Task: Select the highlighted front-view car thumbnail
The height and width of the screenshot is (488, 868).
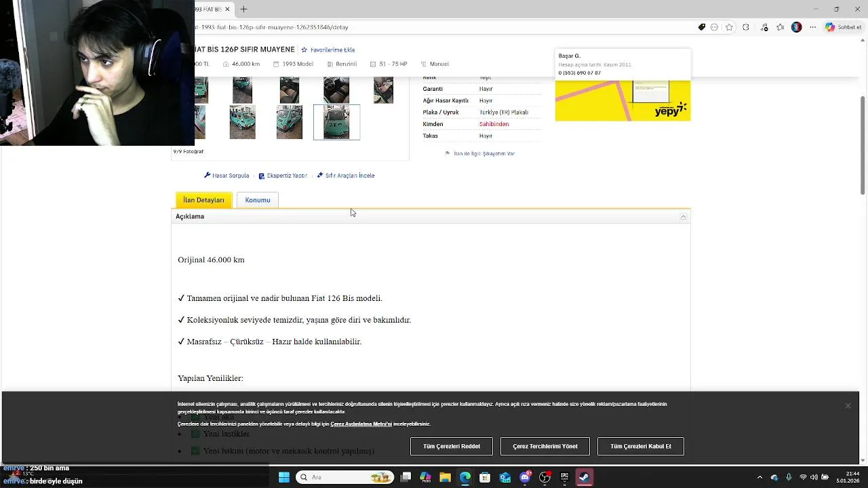Action: (336, 122)
